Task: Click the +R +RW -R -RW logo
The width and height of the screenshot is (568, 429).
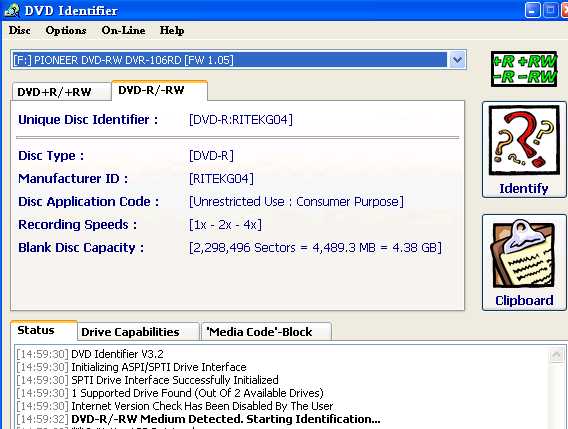Action: 524,69
